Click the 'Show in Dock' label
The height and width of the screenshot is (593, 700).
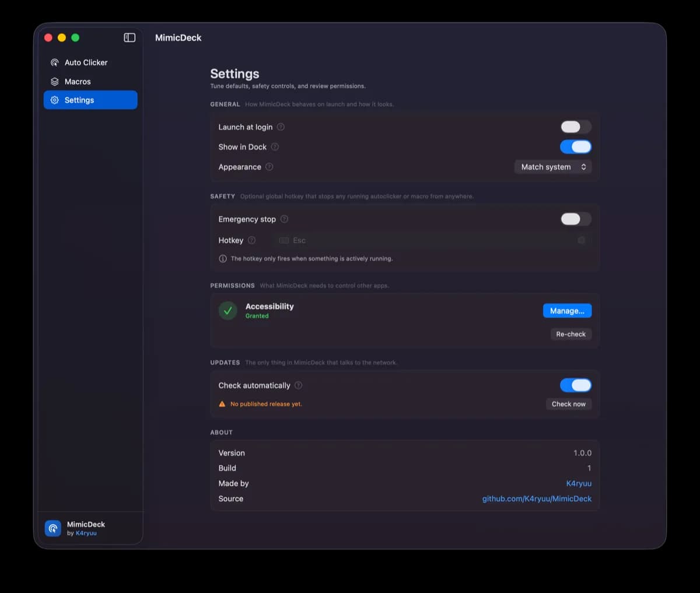[243, 146]
